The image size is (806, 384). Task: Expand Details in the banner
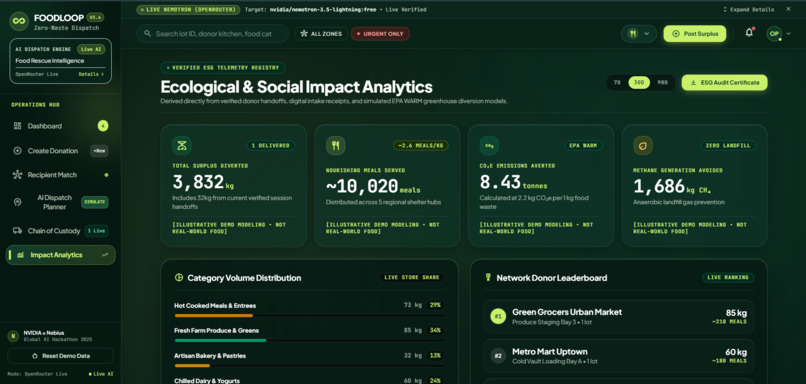pos(748,9)
